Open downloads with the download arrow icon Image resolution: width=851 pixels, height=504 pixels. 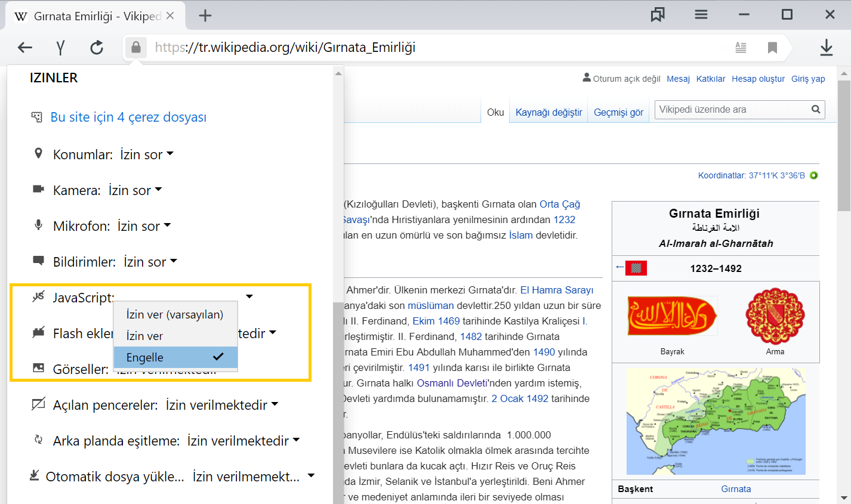click(827, 48)
